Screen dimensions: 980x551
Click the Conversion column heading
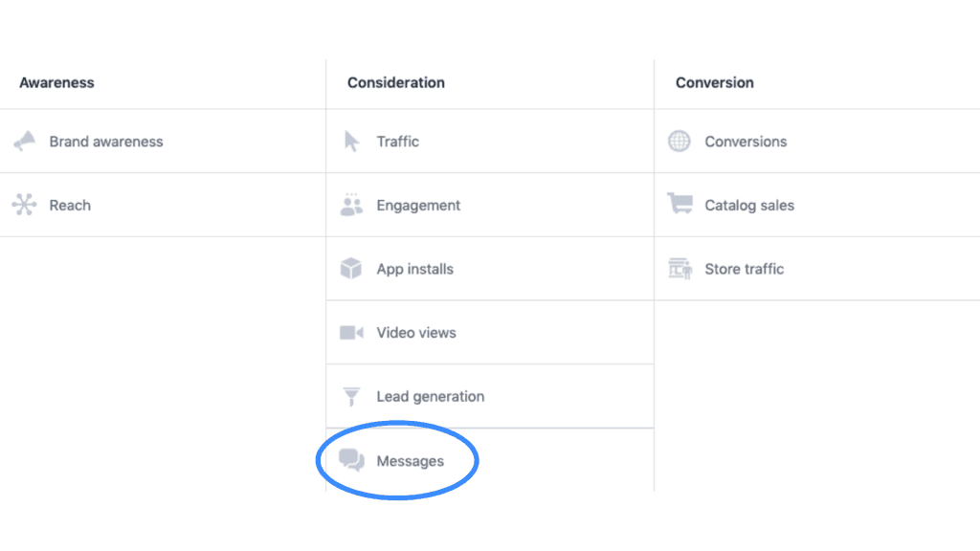pyautogui.click(x=714, y=82)
